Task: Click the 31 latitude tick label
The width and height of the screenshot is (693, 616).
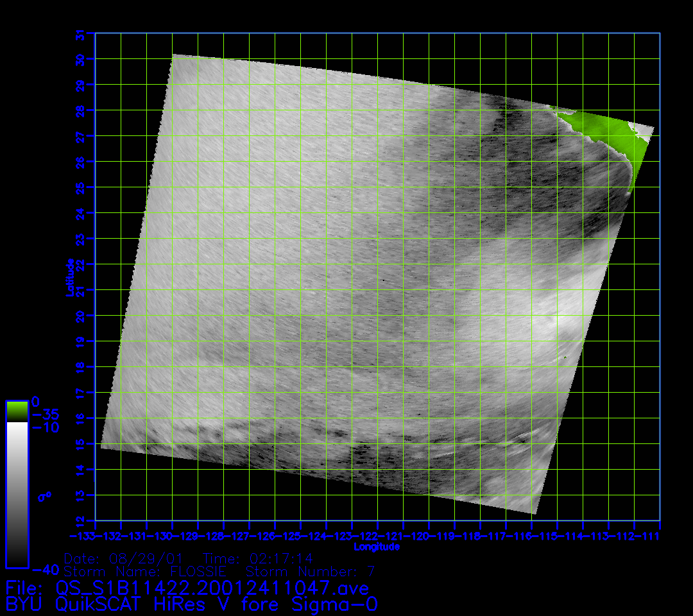Action: coord(80,34)
